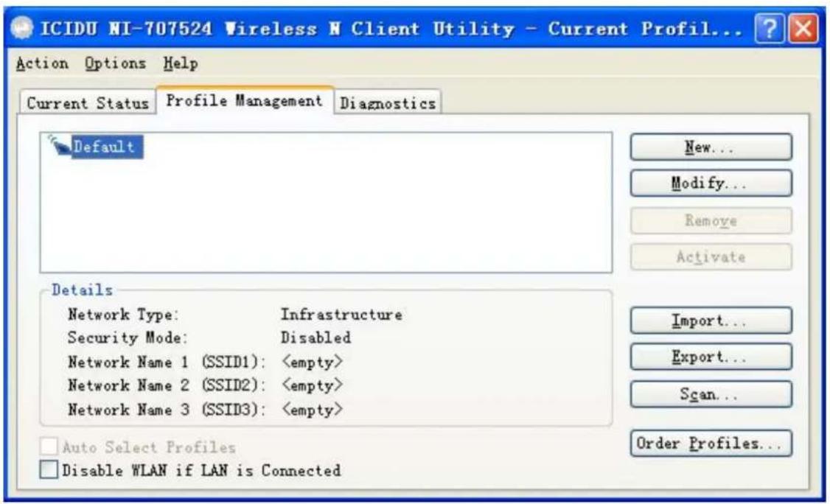The width and height of the screenshot is (830, 504).
Task: Click the Infrastructure network type value
Action: pyautogui.click(x=341, y=315)
